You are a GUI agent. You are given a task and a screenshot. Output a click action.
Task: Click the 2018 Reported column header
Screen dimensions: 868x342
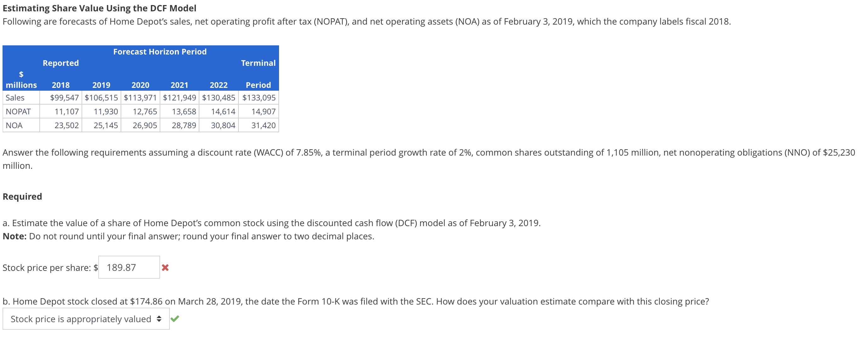(61, 85)
